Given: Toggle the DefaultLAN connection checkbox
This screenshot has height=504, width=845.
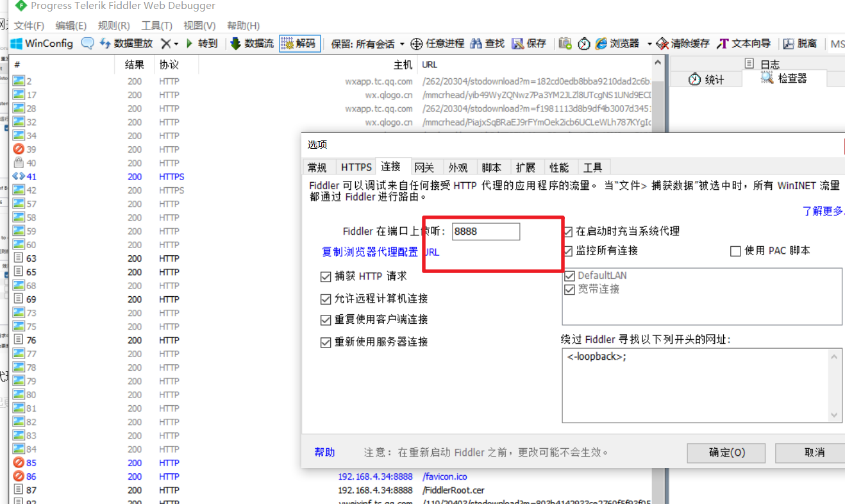Looking at the screenshot, I should (569, 276).
